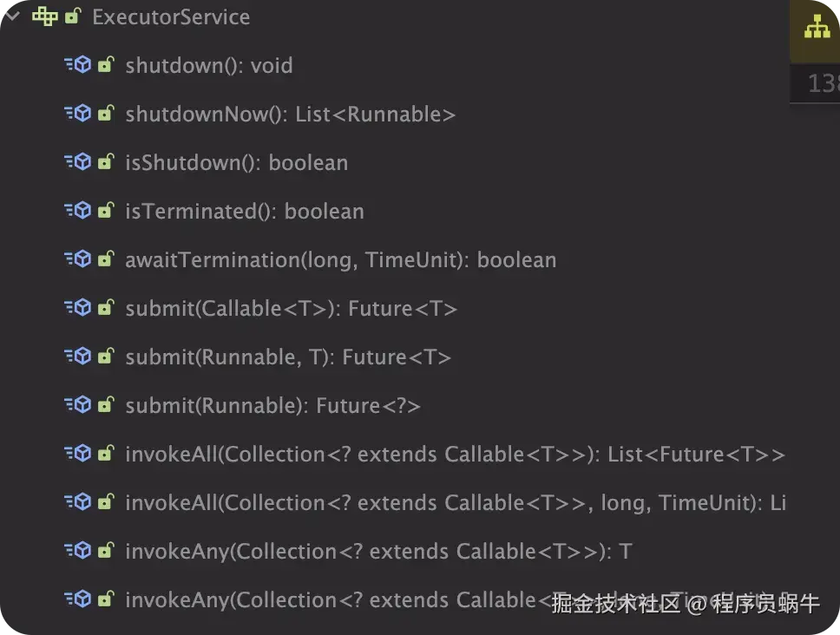Select isTerminated(): boolean entry

[245, 211]
